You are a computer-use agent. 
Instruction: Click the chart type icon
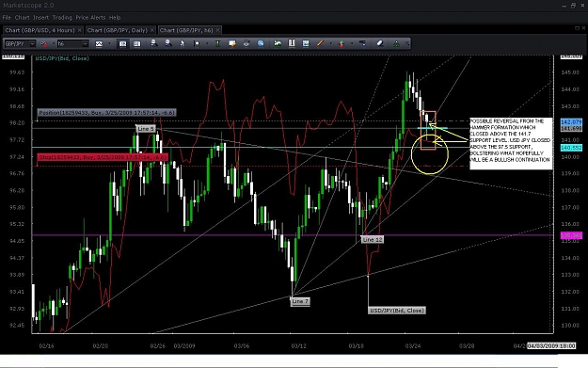[x=99, y=44]
